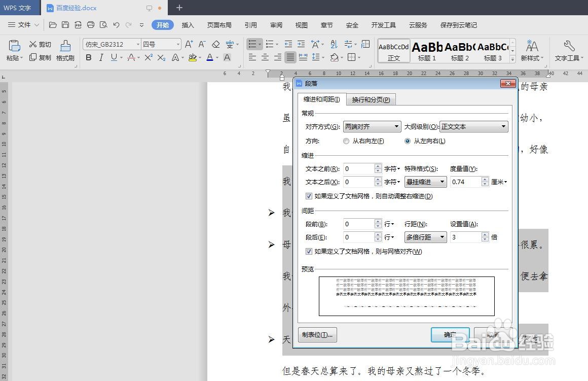Click the line spacing value field
The width and height of the screenshot is (588, 381).
click(x=465, y=237)
